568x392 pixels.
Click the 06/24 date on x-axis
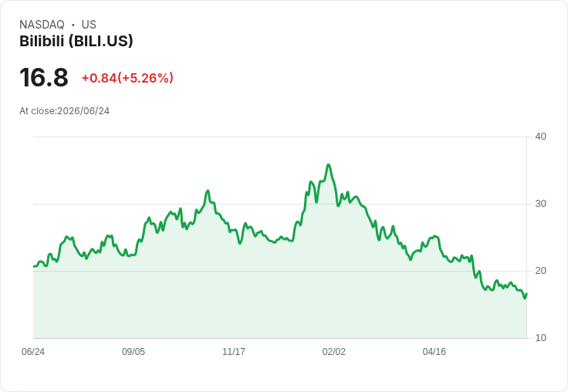tap(33, 352)
